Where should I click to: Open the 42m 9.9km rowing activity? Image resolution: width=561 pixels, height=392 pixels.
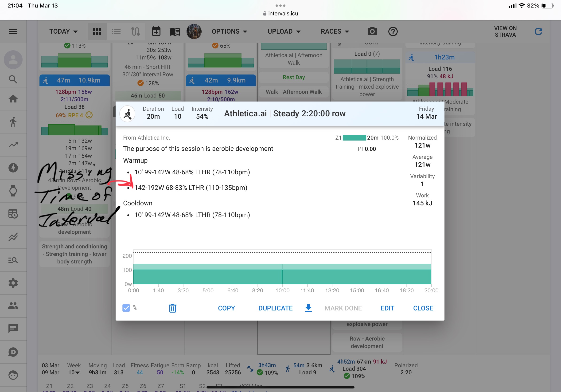click(x=221, y=80)
